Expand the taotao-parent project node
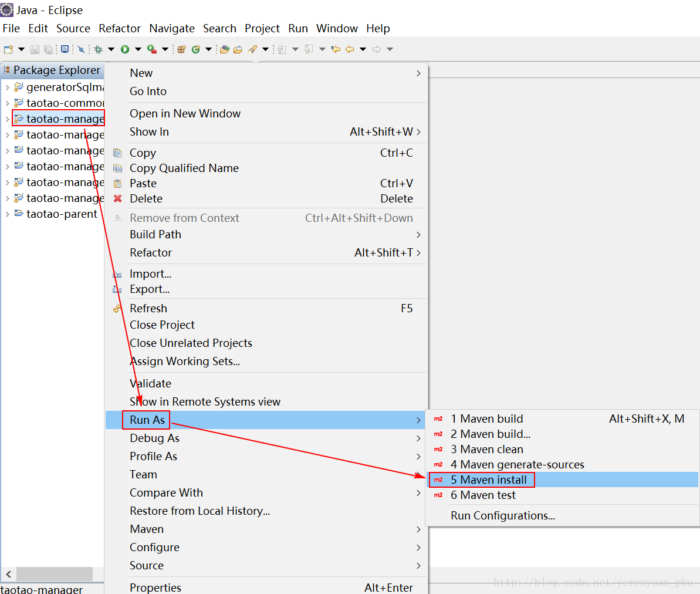This screenshot has width=700, height=594. (x=7, y=214)
